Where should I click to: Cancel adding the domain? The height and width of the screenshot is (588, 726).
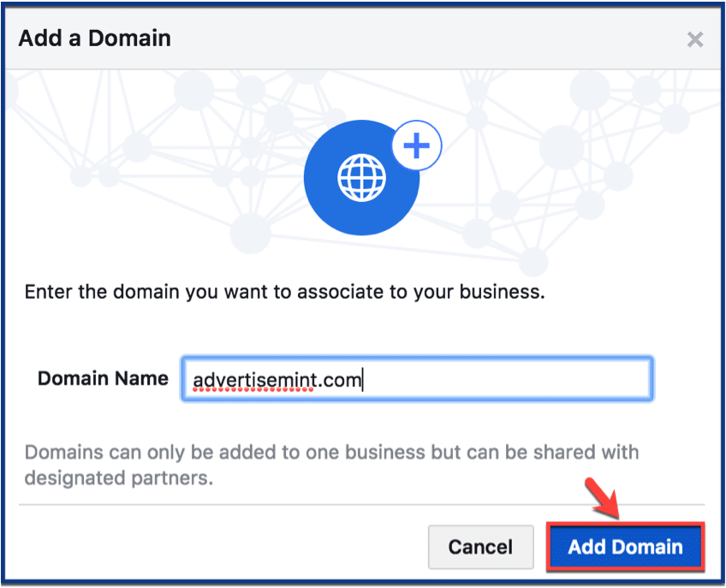pyautogui.click(x=480, y=547)
